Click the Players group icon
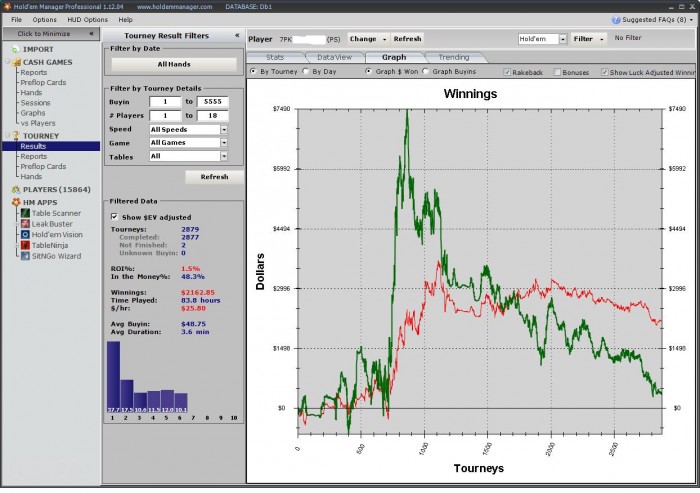Screen dimensions: 700x493 point(16,189)
